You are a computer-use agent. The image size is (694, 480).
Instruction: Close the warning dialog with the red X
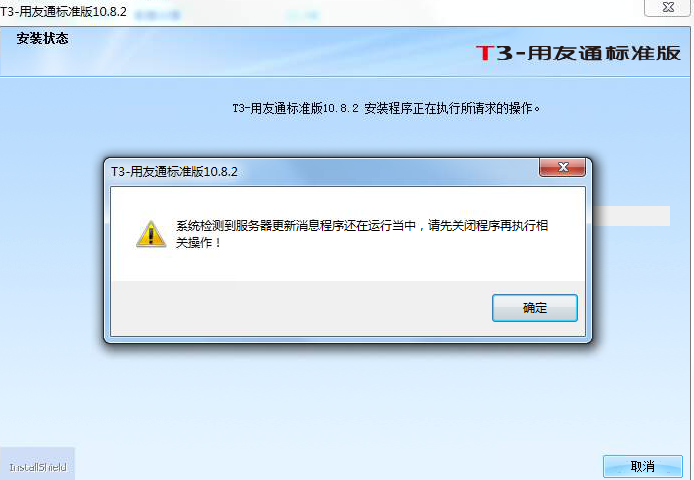click(x=563, y=167)
